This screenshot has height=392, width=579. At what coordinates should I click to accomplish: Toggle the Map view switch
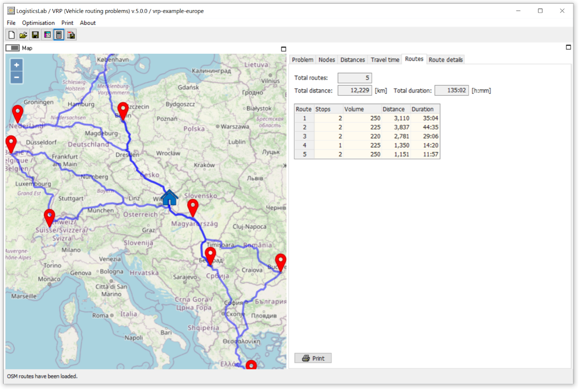pos(13,48)
